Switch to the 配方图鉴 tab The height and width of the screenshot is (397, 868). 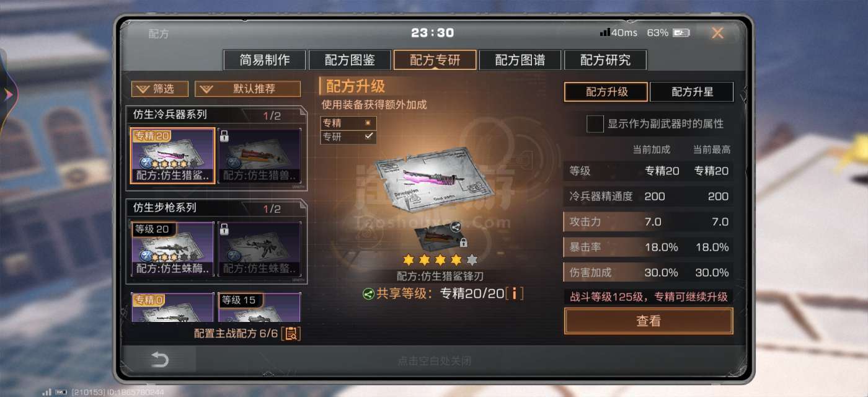click(350, 60)
